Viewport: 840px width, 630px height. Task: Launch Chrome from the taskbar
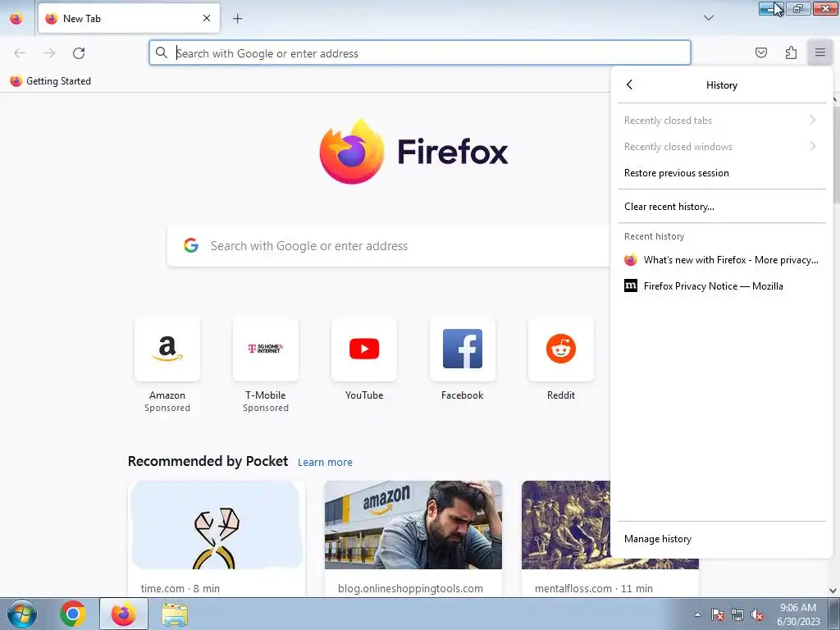(x=73, y=614)
